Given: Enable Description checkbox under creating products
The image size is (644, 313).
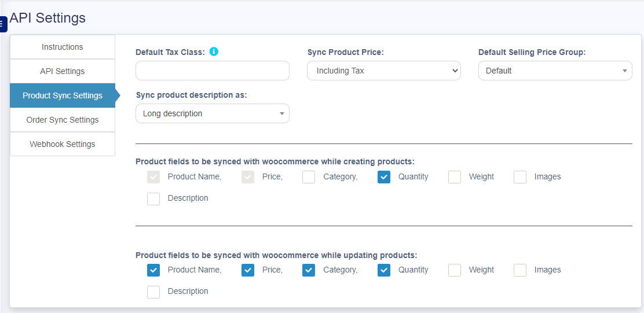Looking at the screenshot, I should (x=153, y=198).
